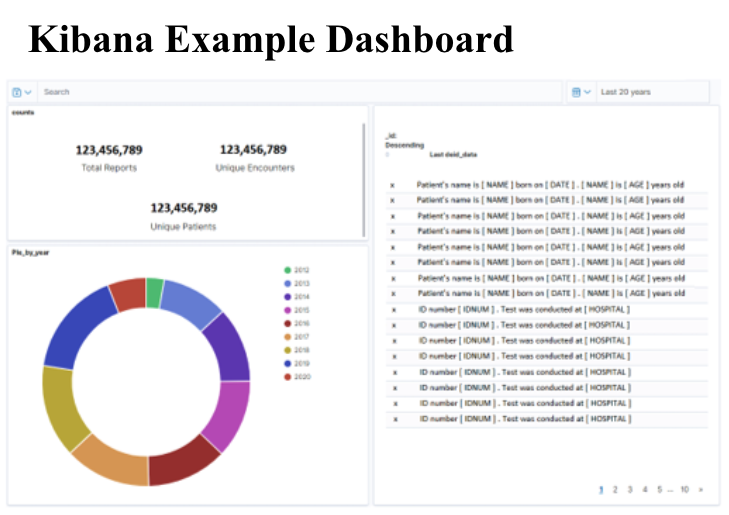The image size is (729, 515).
Task: Go to results page 2
Action: (x=615, y=489)
